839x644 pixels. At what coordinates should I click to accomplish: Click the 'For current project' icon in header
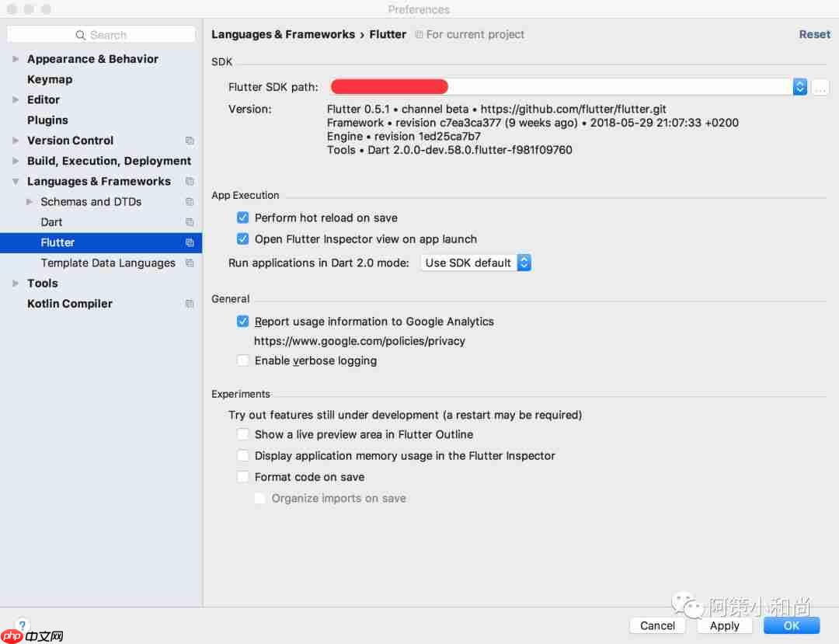[419, 35]
